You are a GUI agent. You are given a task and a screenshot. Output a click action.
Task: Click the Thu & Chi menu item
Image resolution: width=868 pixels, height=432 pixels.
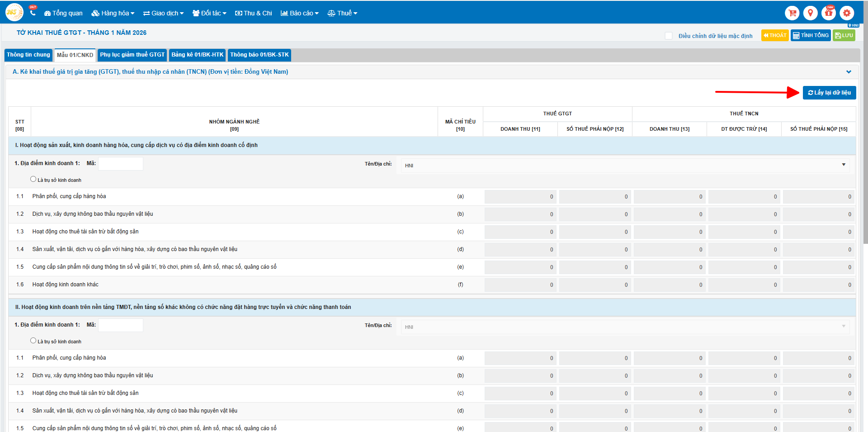coord(254,13)
